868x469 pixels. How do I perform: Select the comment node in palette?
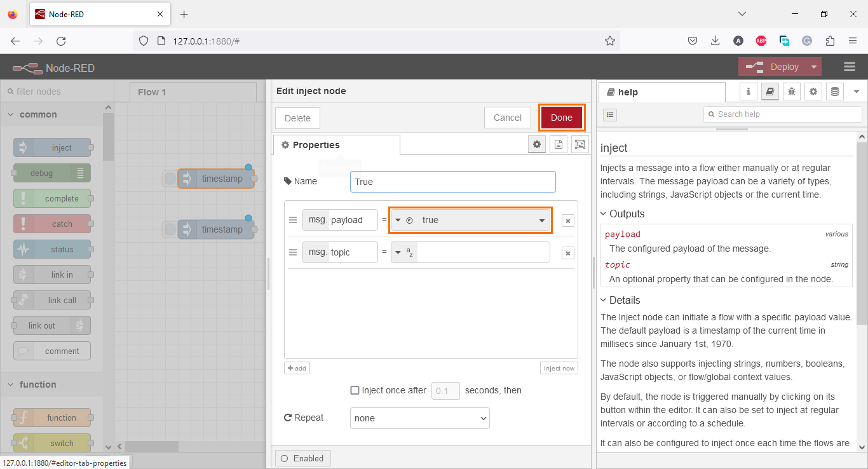coord(52,351)
